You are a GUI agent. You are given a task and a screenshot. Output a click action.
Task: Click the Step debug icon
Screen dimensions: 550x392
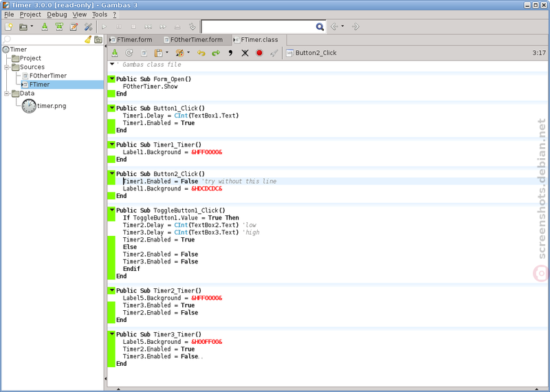coord(148,27)
